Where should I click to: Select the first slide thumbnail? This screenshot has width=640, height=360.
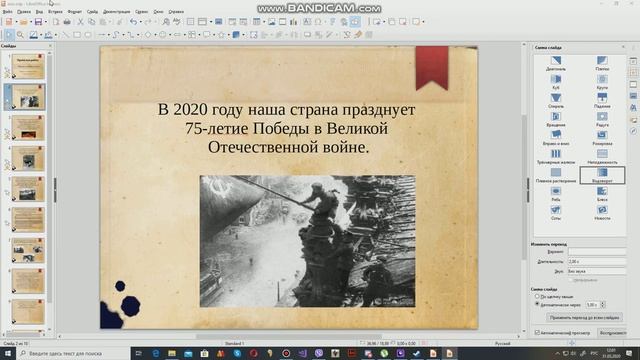coord(28,66)
